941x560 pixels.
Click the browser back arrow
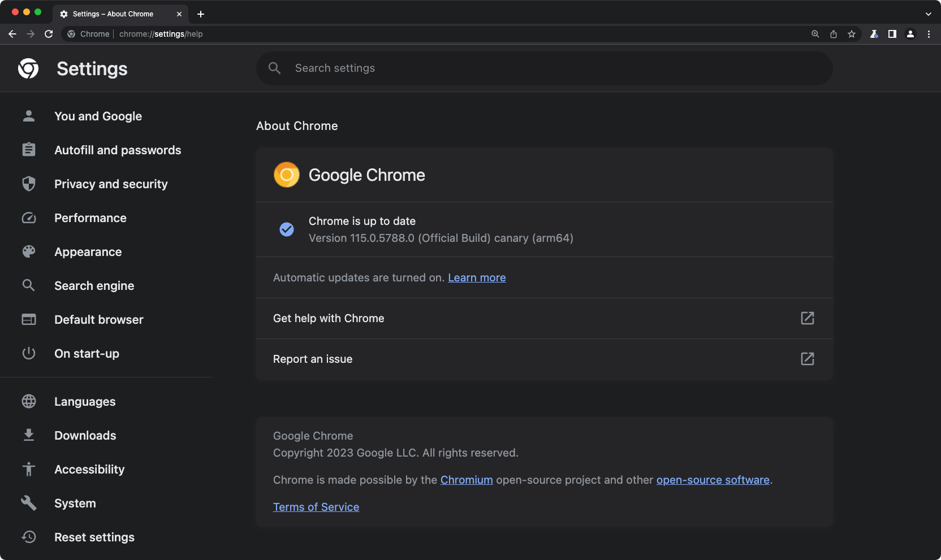click(12, 34)
